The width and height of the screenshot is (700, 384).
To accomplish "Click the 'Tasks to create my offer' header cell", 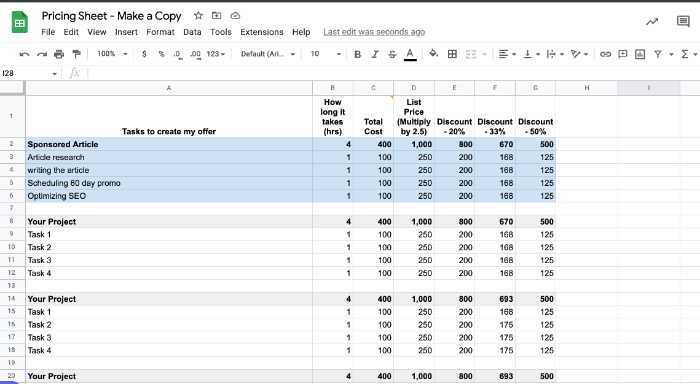I will [169, 117].
